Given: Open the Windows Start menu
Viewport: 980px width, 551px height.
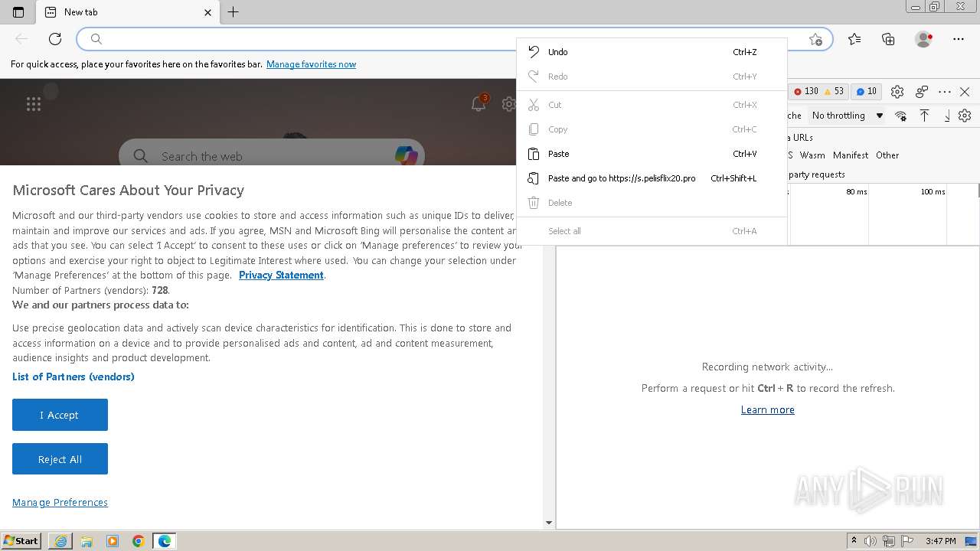Looking at the screenshot, I should 21,541.
